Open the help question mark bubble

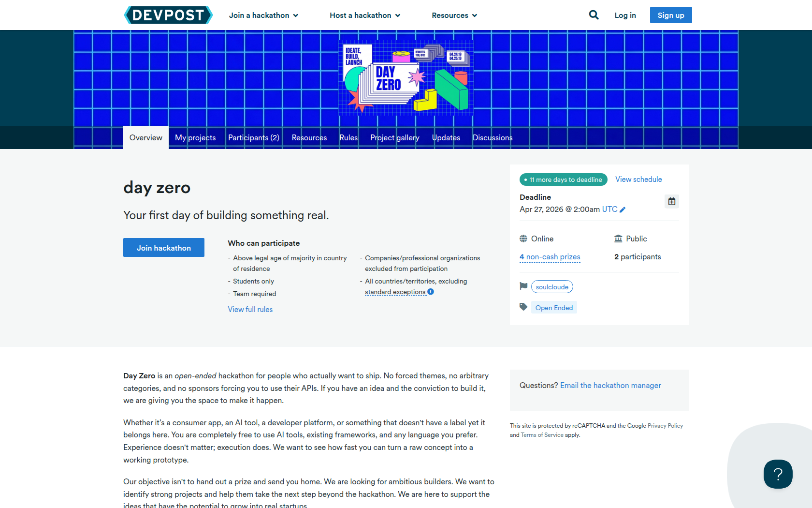[778, 474]
